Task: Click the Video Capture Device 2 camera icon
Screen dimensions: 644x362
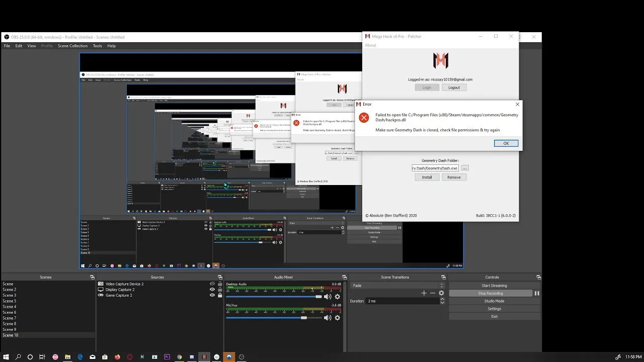Action: (x=101, y=284)
